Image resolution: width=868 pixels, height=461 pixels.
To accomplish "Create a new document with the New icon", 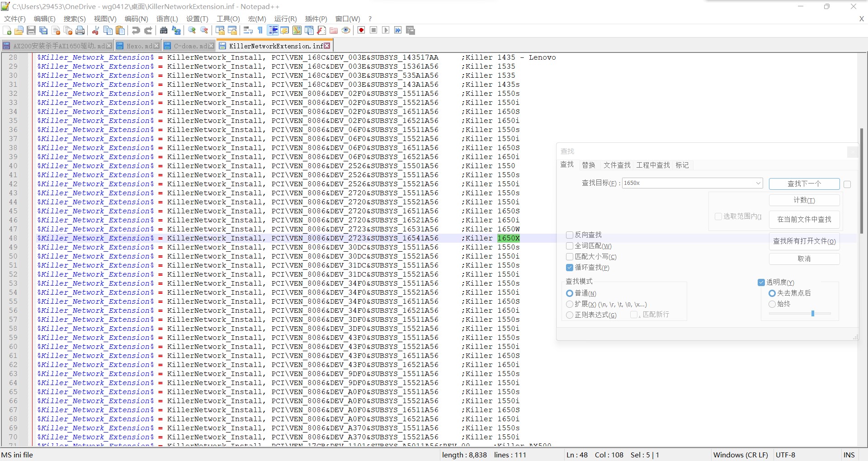I will (7, 30).
